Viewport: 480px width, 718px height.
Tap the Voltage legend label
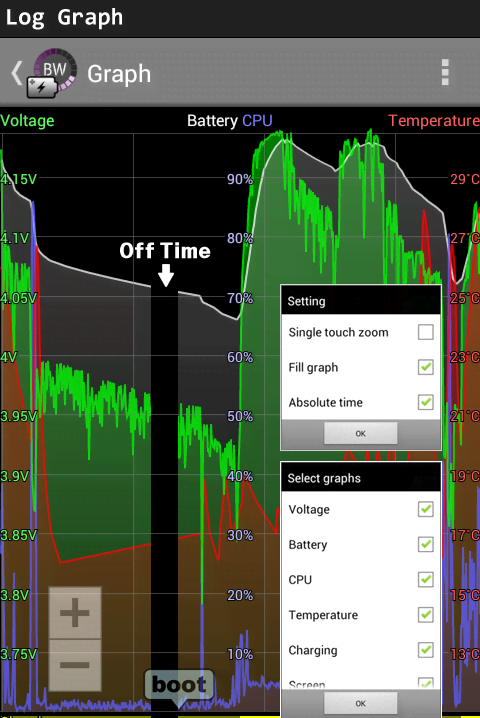pos(27,121)
